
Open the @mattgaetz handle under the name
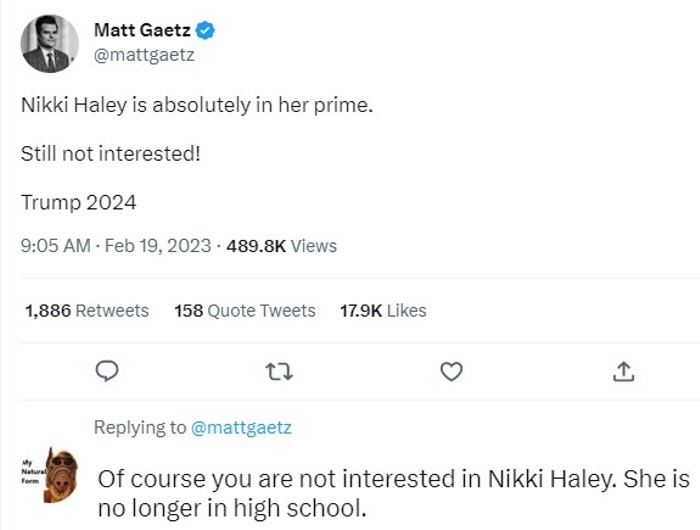[144, 56]
